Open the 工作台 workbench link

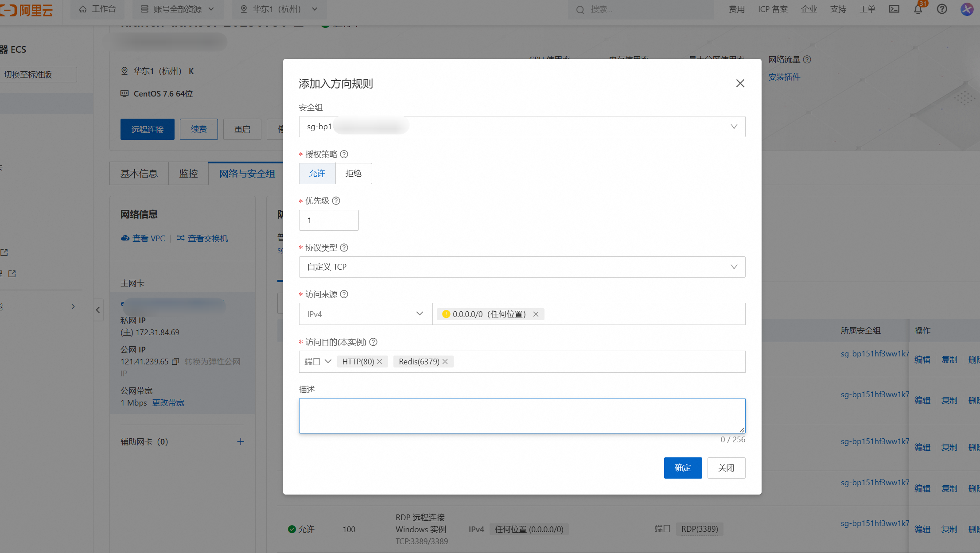(97, 9)
